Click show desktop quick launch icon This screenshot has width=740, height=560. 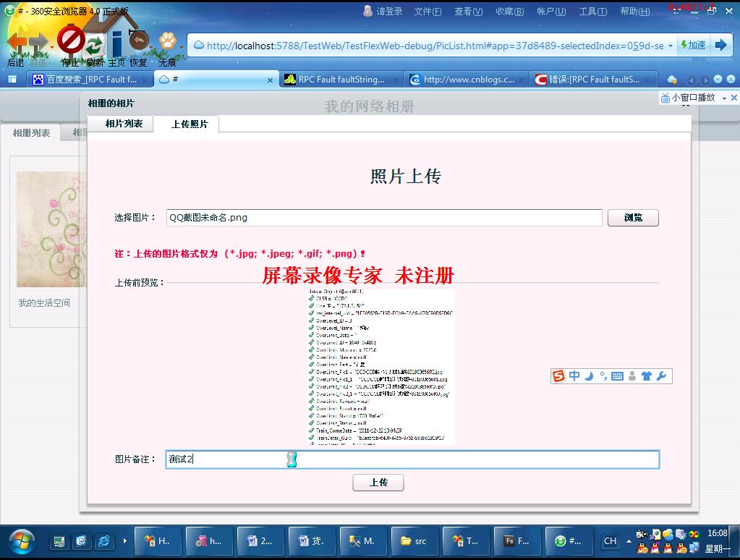pos(59,541)
